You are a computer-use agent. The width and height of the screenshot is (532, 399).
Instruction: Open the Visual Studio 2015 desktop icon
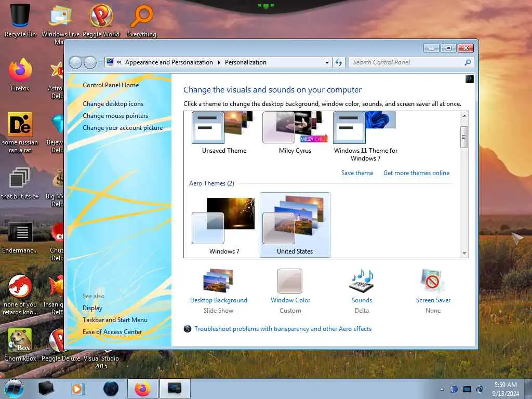[101, 358]
